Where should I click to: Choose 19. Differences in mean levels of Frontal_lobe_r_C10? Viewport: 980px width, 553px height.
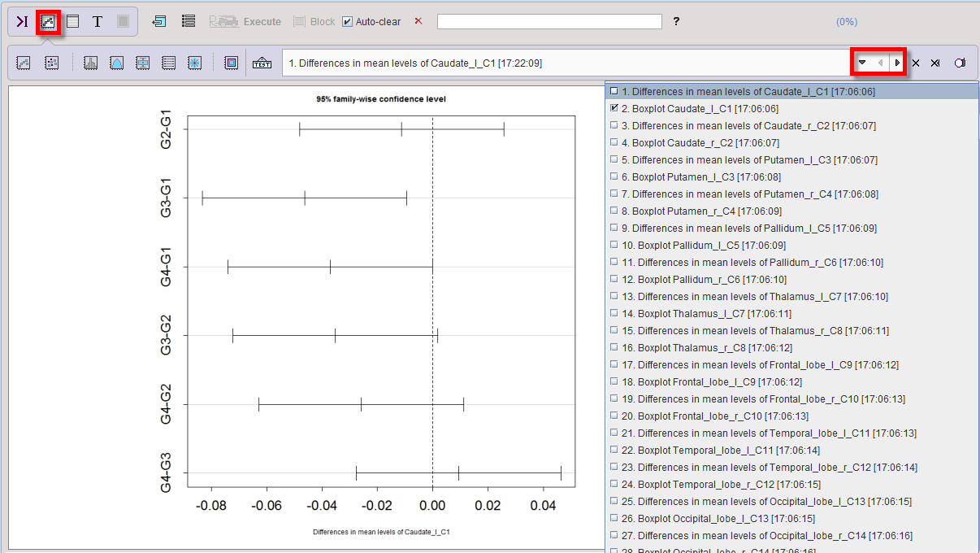pyautogui.click(x=792, y=399)
